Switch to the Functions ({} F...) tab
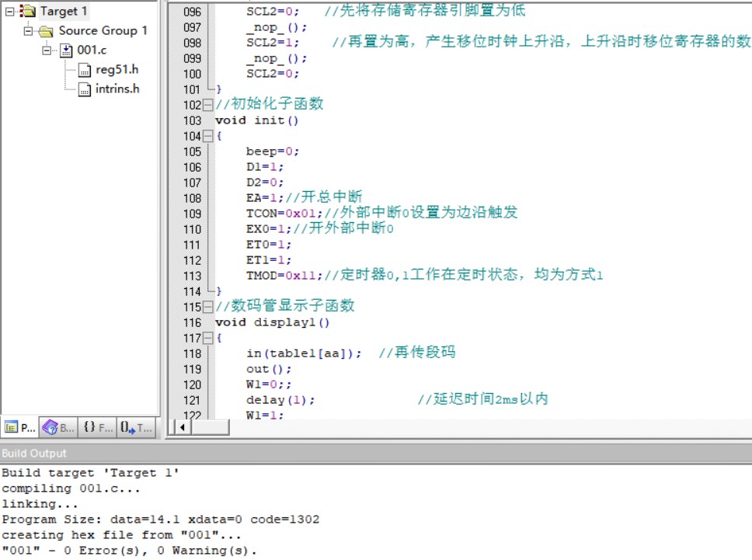Viewport: 752px width, 560px height. click(97, 427)
